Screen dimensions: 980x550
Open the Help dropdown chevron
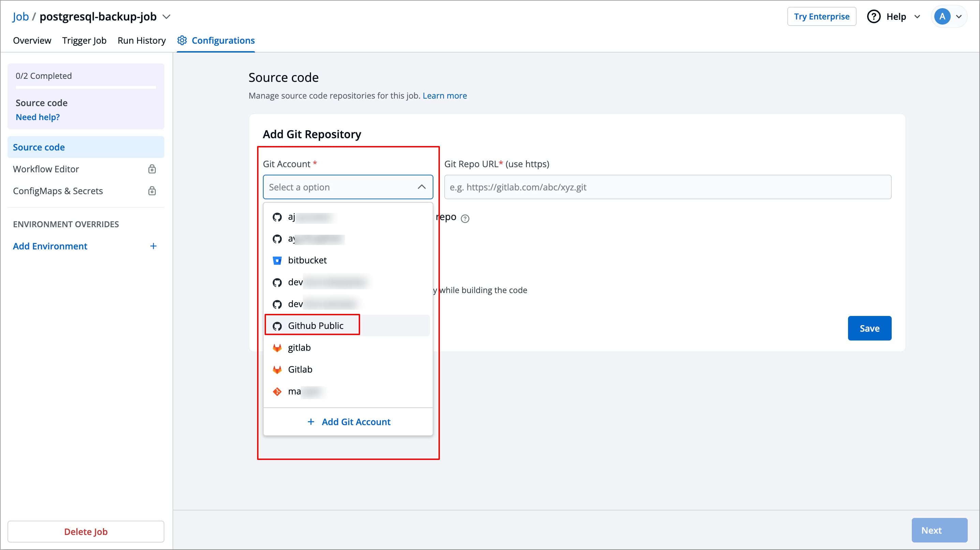click(918, 17)
